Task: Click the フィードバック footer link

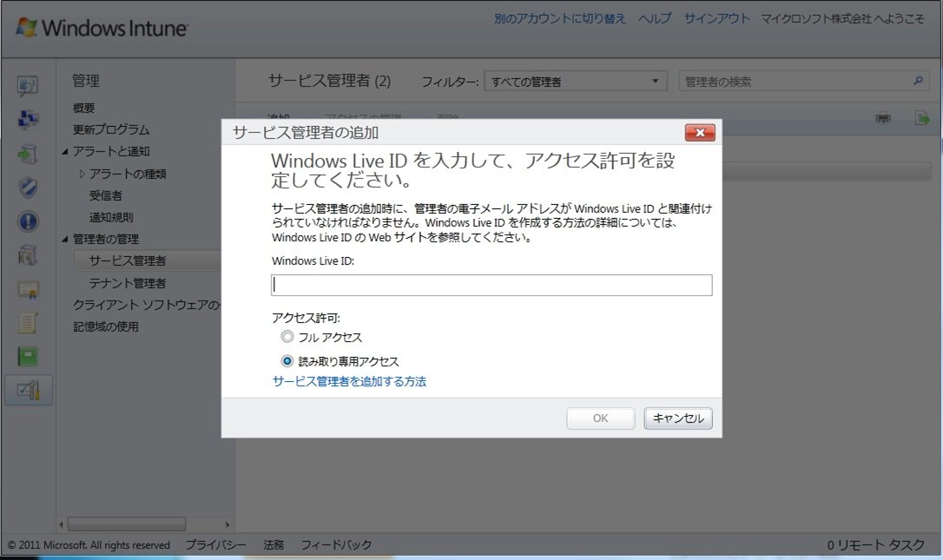Action: (x=336, y=545)
